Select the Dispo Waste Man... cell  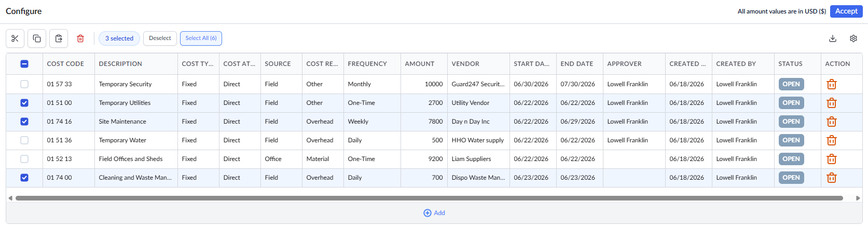click(x=478, y=178)
